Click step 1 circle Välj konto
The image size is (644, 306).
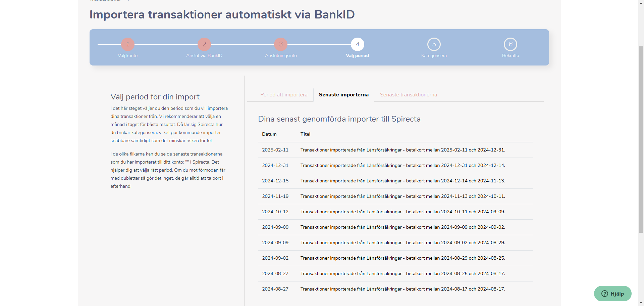click(x=128, y=44)
